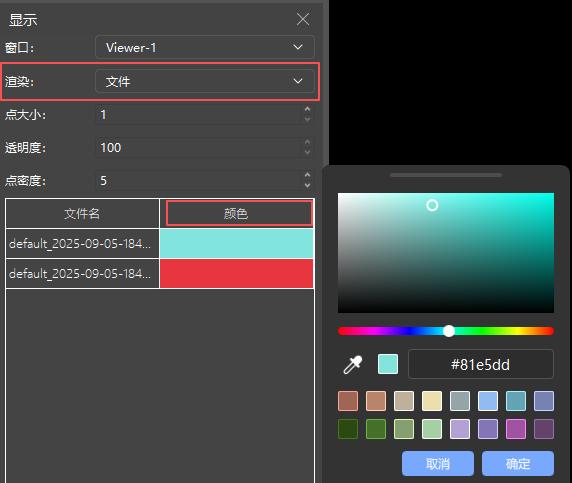Choose the pale yellow preset swatch

click(x=432, y=401)
